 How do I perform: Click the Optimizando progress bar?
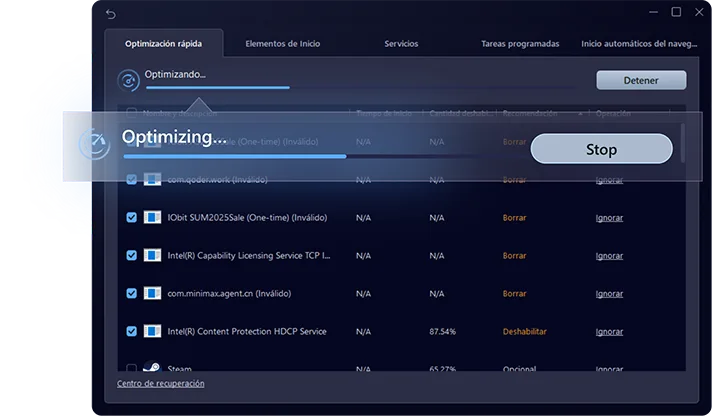point(362,87)
